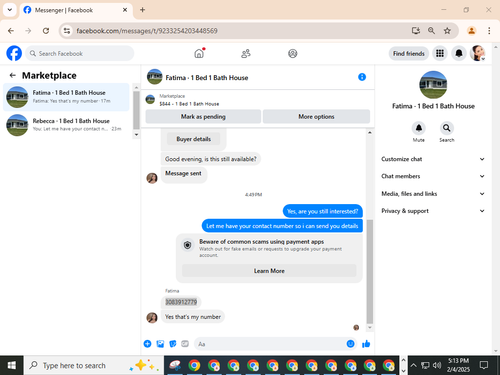Mute the Fatima conversation
The width and height of the screenshot is (500, 375).
(x=419, y=128)
